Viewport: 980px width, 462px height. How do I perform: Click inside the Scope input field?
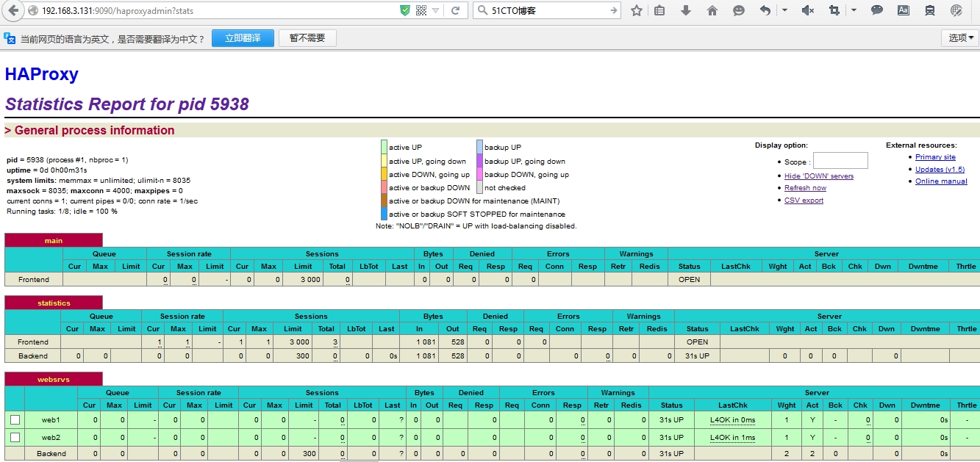(x=840, y=160)
